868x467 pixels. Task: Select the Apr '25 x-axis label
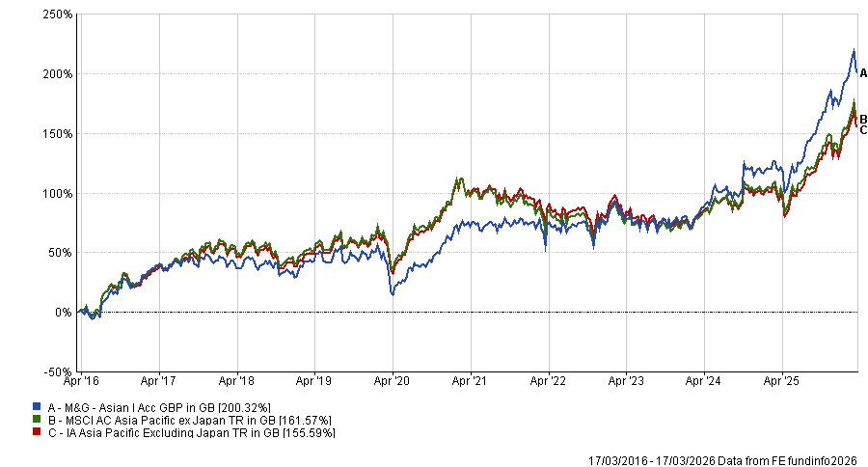tap(782, 381)
